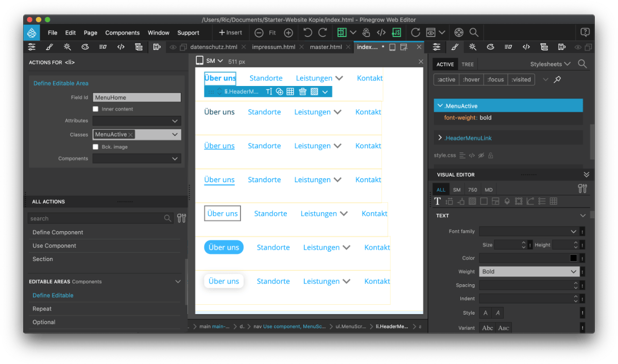
Task: Zoom in with the plus icon
Action: pos(288,32)
